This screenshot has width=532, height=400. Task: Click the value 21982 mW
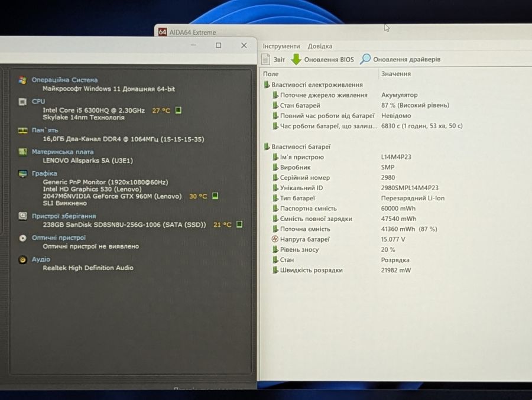(396, 271)
